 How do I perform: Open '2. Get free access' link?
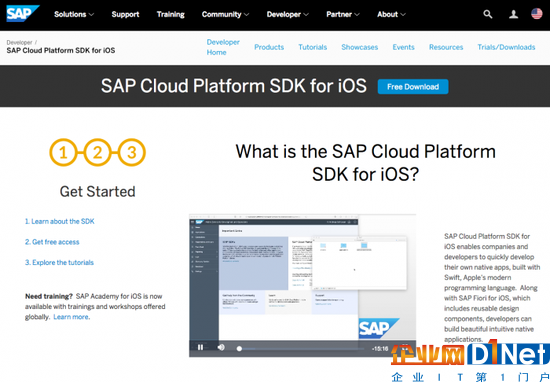[52, 242]
